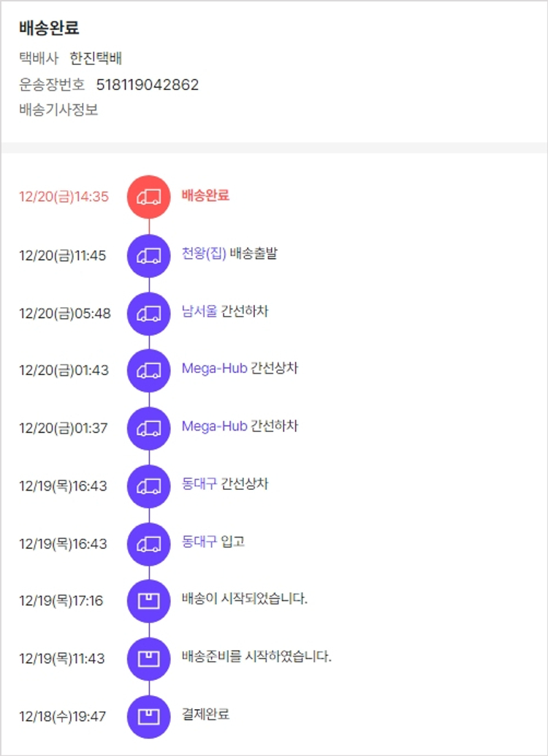548x756 pixels.
Task: Click the box icon beside 결제완료
Action: coord(149,716)
